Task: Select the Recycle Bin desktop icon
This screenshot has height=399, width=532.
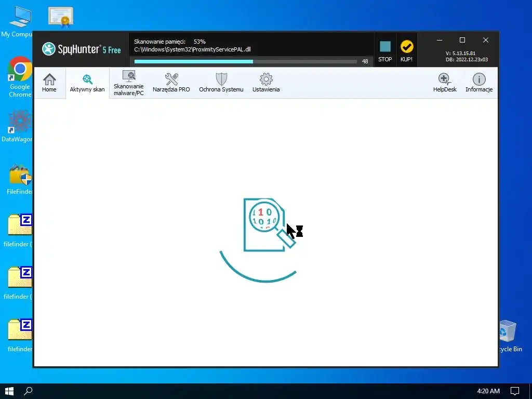Action: coord(510,336)
